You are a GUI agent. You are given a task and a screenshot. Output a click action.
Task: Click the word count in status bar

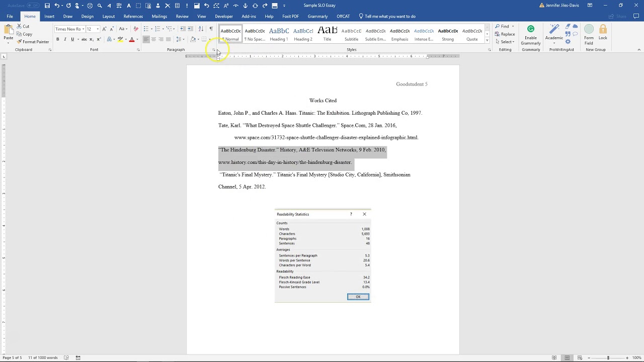(x=43, y=357)
